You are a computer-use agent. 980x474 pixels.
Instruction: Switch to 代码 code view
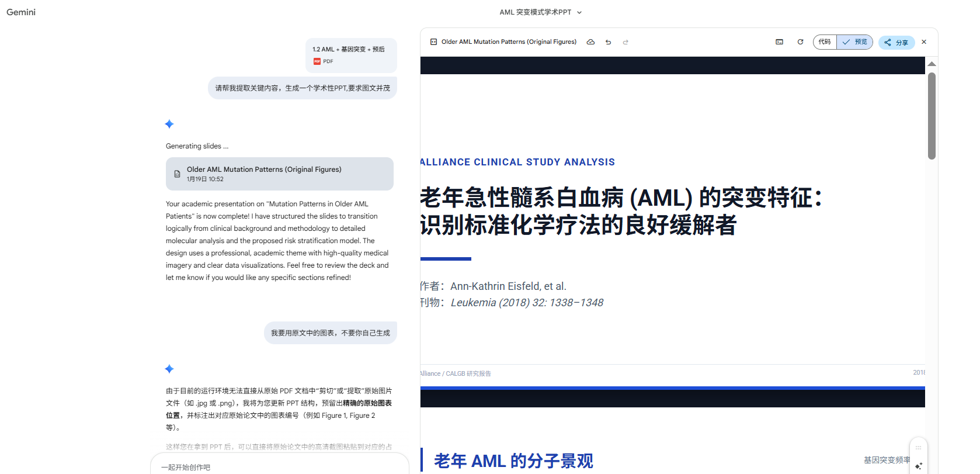tap(825, 42)
